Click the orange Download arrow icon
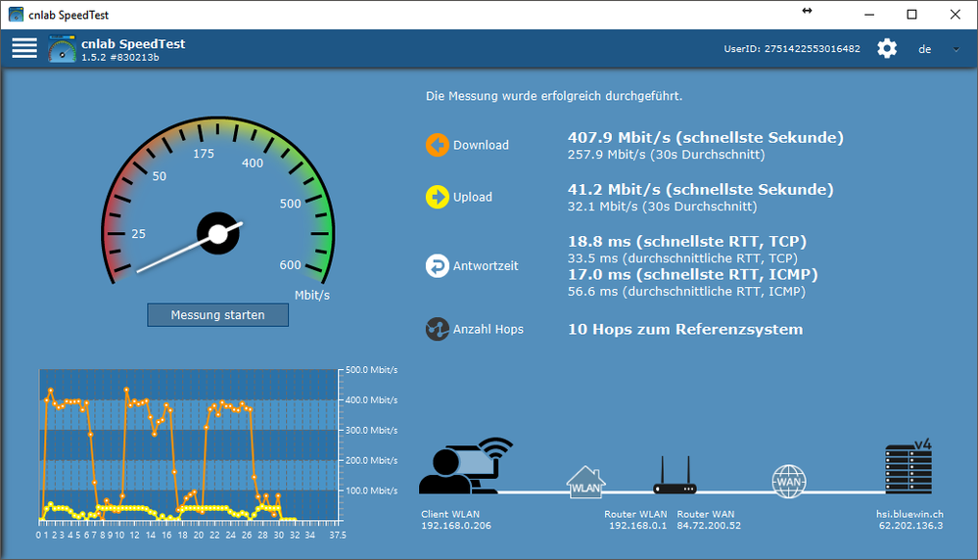 tap(438, 145)
